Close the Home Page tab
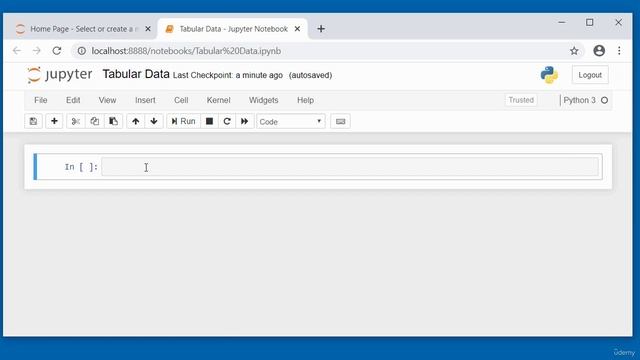This screenshot has width=640, height=360. point(148,29)
